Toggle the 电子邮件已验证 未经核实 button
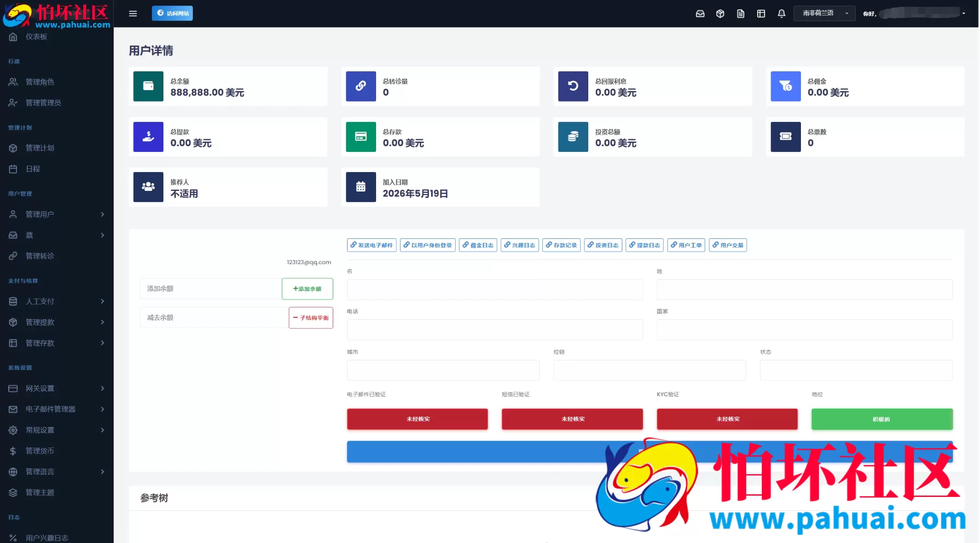980x543 pixels. click(x=418, y=419)
